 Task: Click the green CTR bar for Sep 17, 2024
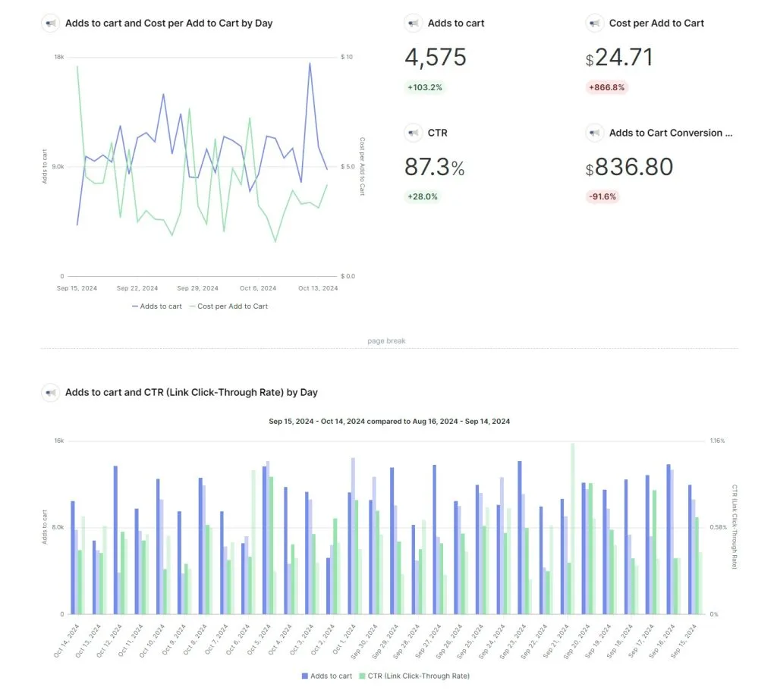(654, 552)
